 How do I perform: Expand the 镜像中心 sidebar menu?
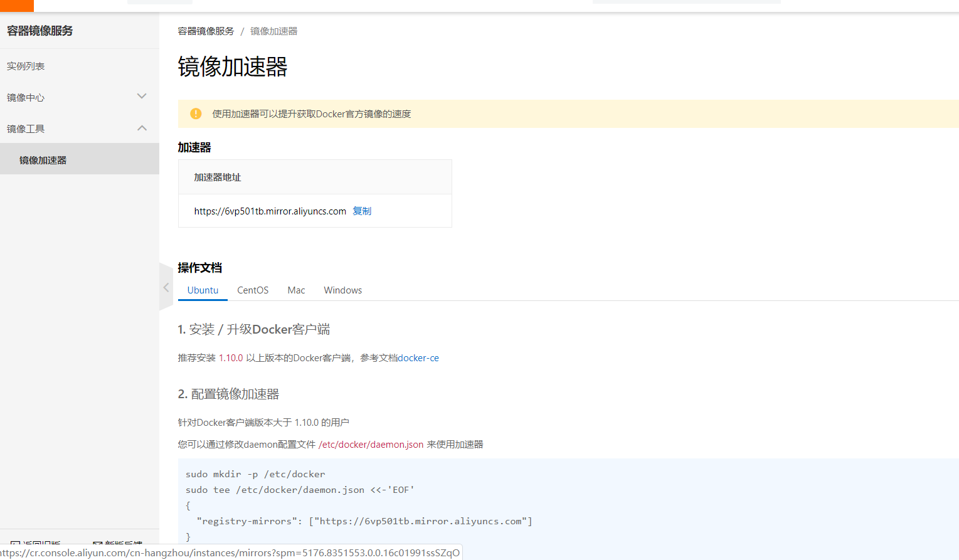[26, 97]
